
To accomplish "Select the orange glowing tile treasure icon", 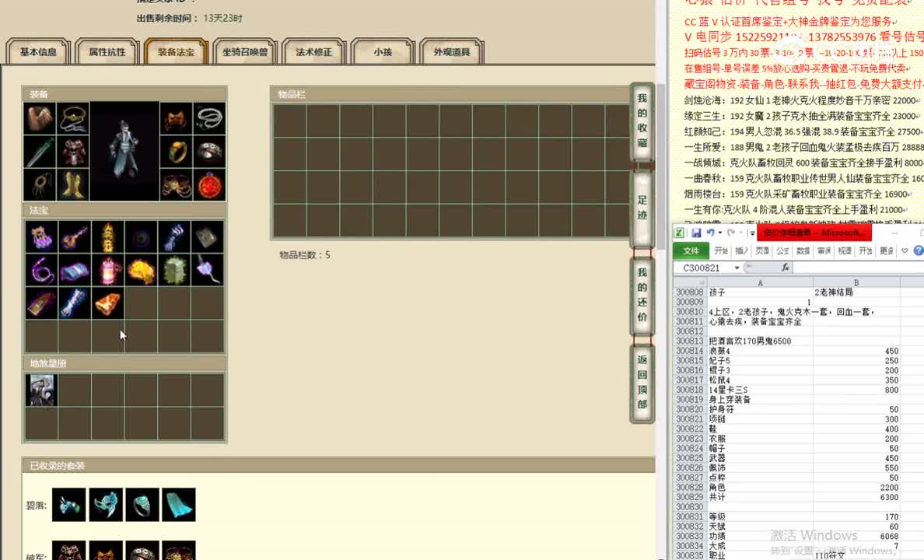I will point(108,303).
